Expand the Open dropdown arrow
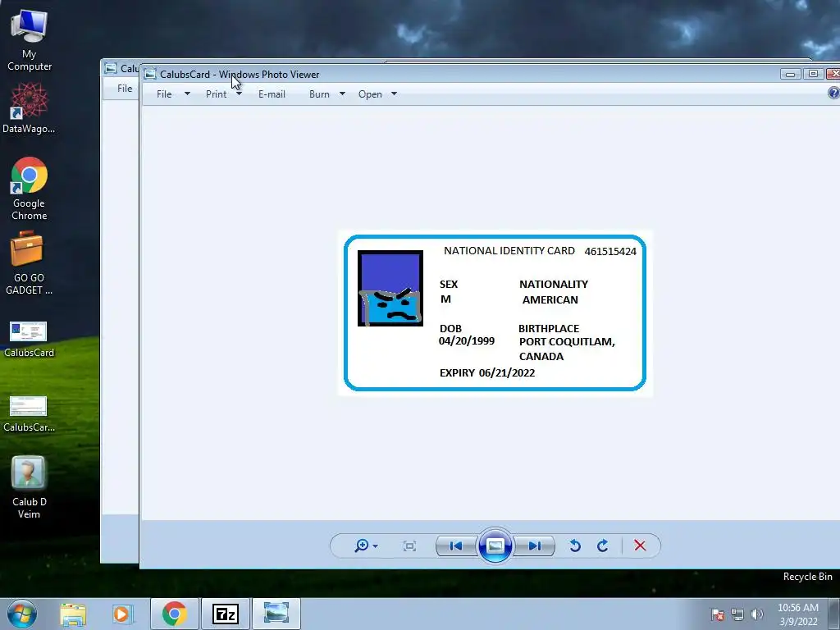 tap(394, 94)
